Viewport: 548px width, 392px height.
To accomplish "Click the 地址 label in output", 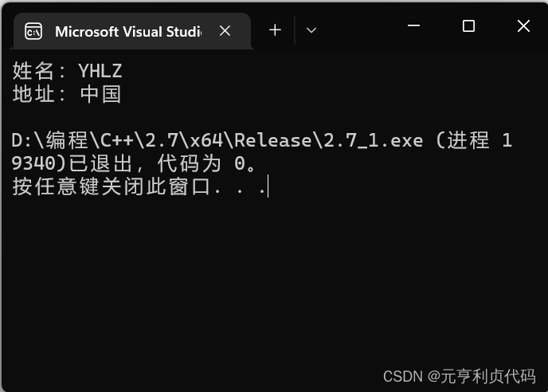I will click(33, 94).
